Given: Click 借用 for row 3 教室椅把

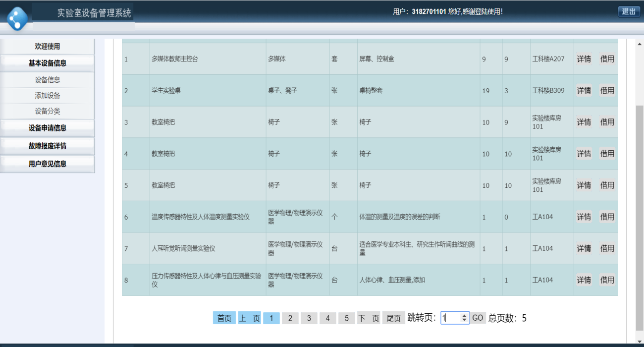Looking at the screenshot, I should click(x=607, y=122).
